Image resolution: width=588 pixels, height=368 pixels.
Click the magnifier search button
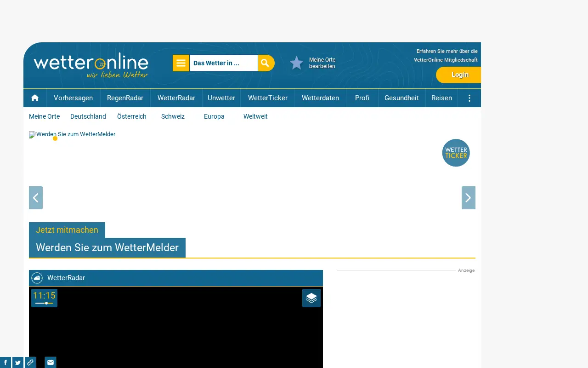click(266, 63)
